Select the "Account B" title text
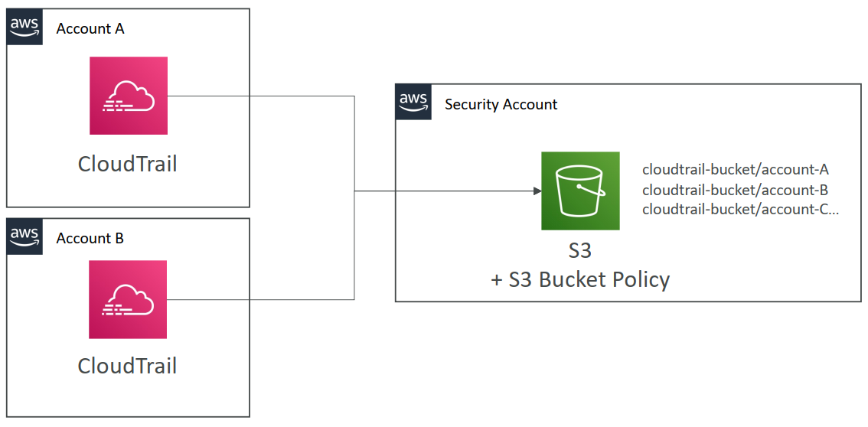This screenshot has width=868, height=427. click(90, 239)
